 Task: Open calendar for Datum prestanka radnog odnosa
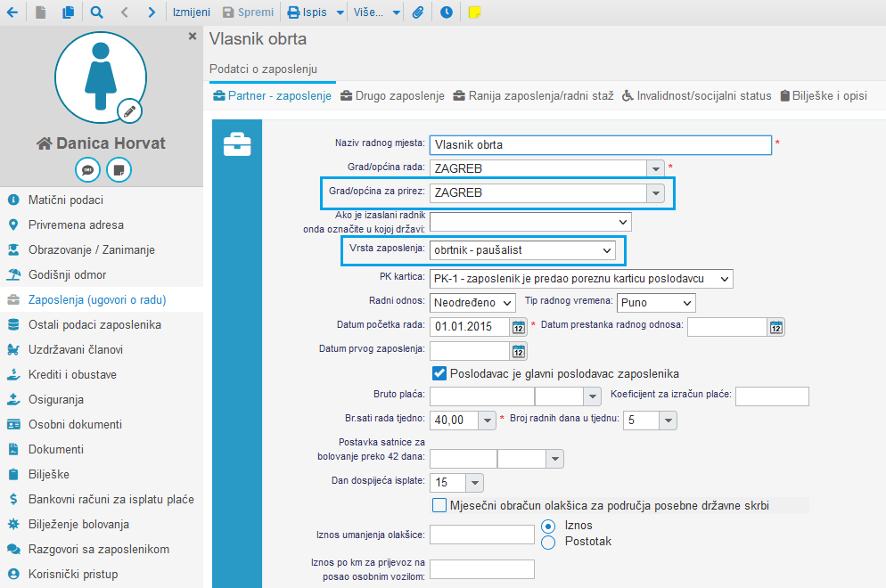click(776, 327)
